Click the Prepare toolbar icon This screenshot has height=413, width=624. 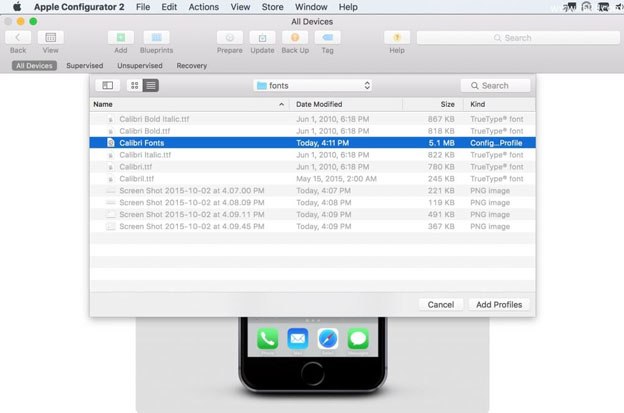pyautogui.click(x=230, y=37)
